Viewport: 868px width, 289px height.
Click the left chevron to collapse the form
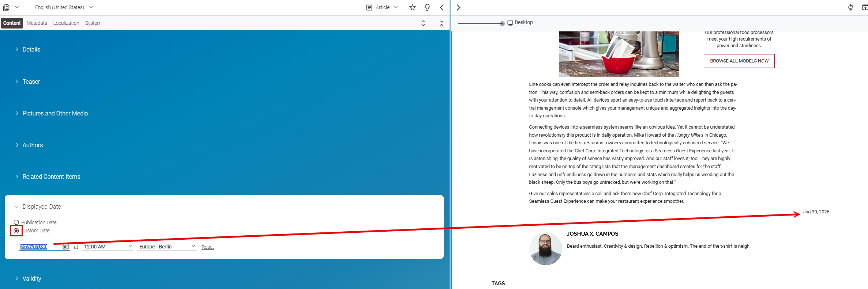tap(442, 7)
